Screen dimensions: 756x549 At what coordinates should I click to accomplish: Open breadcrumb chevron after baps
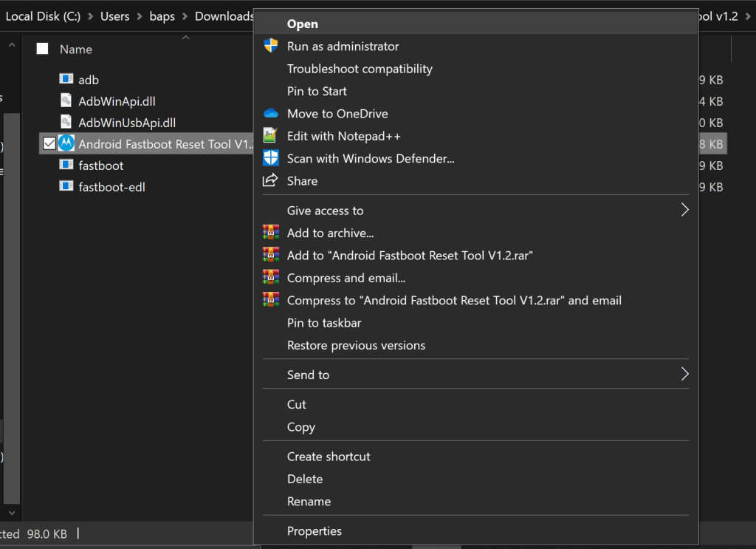pos(185,16)
